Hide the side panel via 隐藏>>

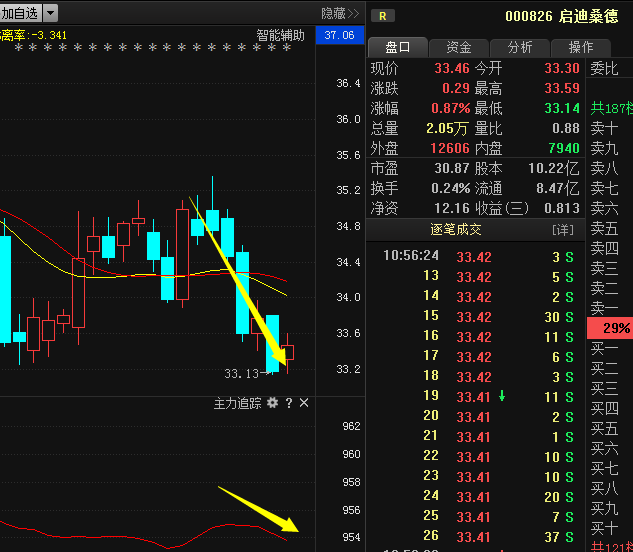tap(340, 14)
